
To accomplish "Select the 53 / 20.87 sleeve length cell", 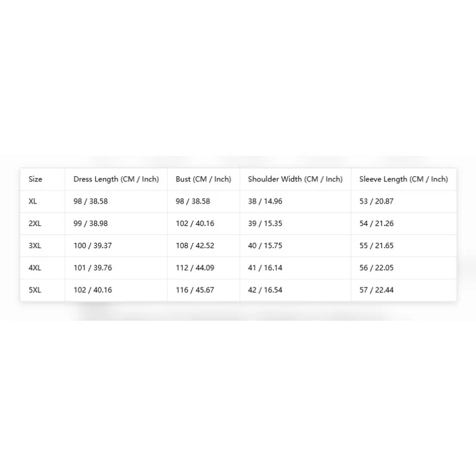I will (x=377, y=201).
